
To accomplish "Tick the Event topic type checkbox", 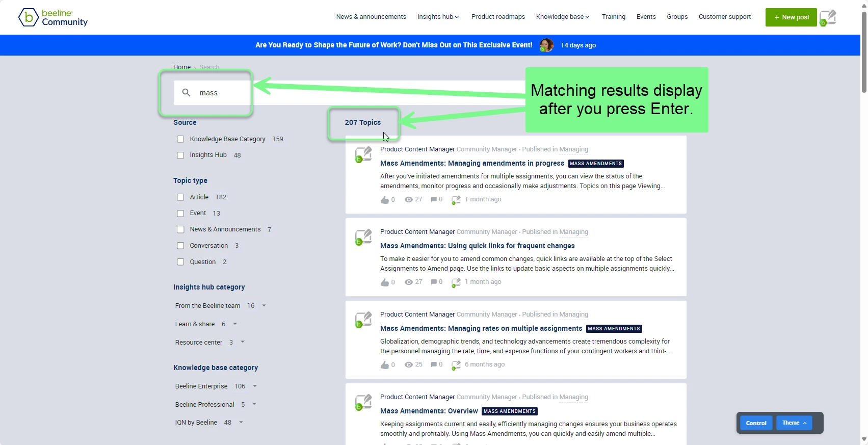I will (x=180, y=214).
